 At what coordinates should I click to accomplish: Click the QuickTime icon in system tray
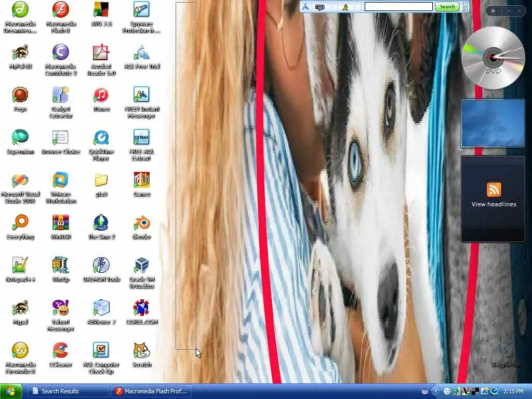coord(495,391)
